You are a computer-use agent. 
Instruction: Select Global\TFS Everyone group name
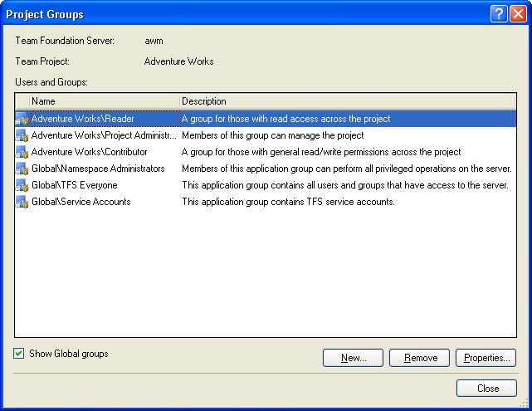click(x=75, y=186)
